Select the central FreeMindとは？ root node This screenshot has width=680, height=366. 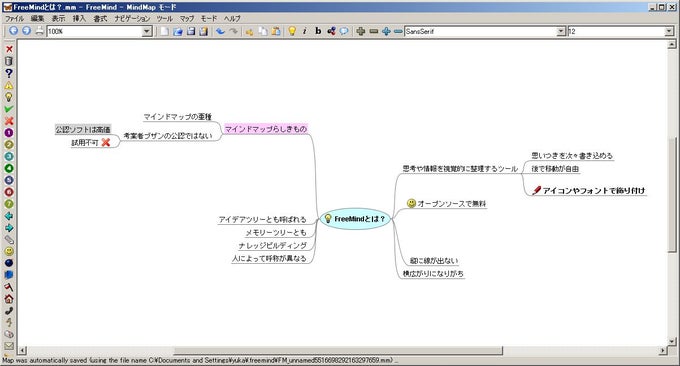pos(355,219)
